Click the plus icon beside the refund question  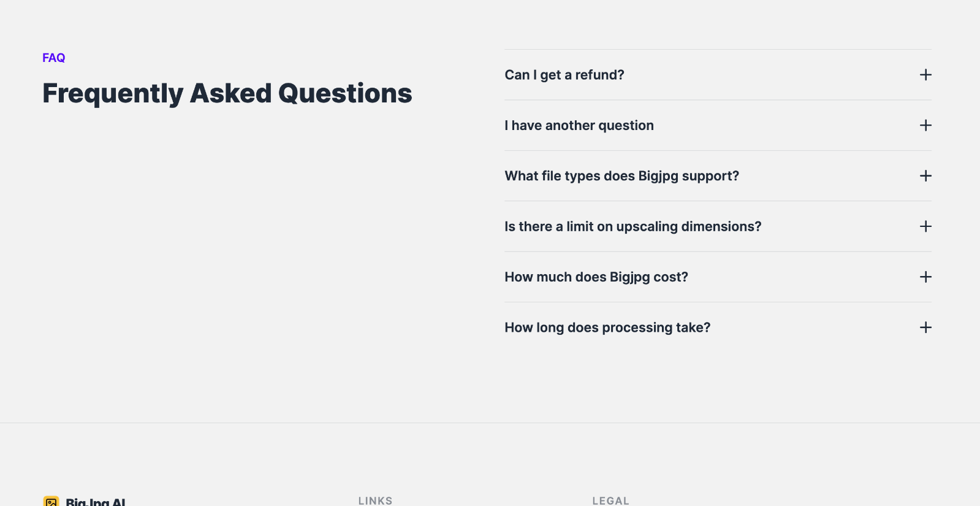click(925, 75)
